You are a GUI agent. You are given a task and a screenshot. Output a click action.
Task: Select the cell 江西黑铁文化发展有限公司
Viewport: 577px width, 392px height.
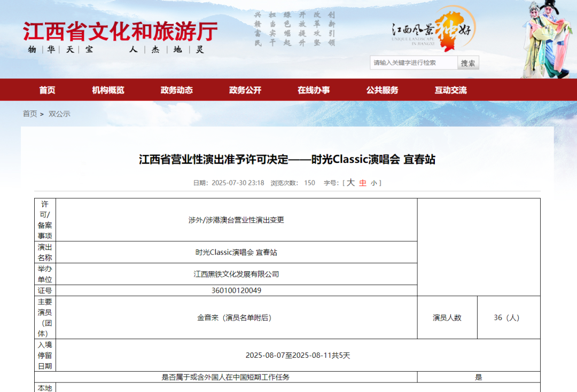point(237,274)
